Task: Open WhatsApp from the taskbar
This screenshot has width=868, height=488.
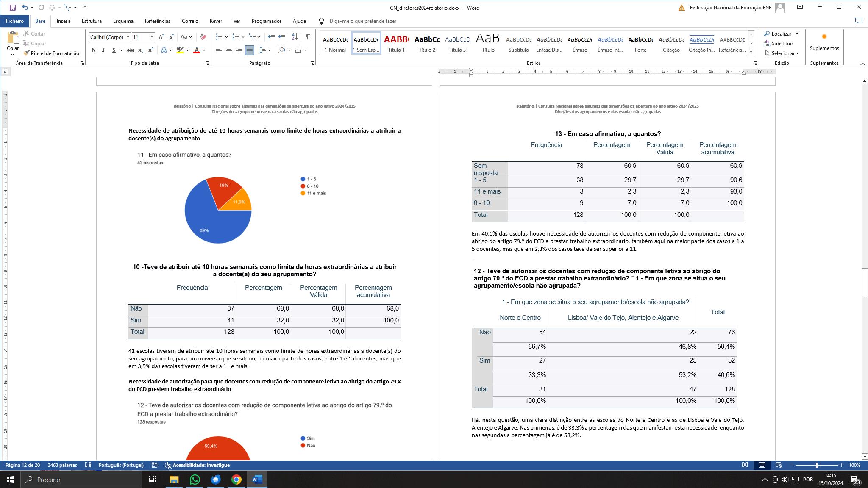Action: pyautogui.click(x=195, y=480)
